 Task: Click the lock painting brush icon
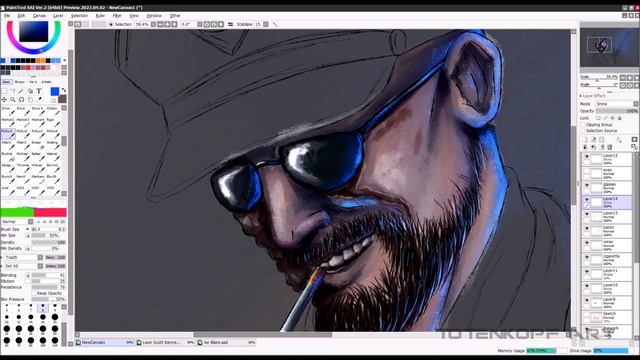click(605, 118)
